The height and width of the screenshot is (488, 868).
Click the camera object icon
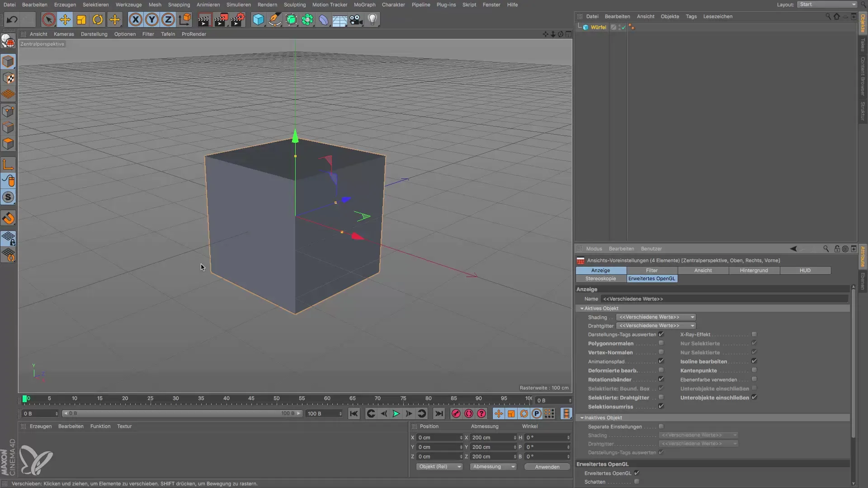[x=356, y=19]
